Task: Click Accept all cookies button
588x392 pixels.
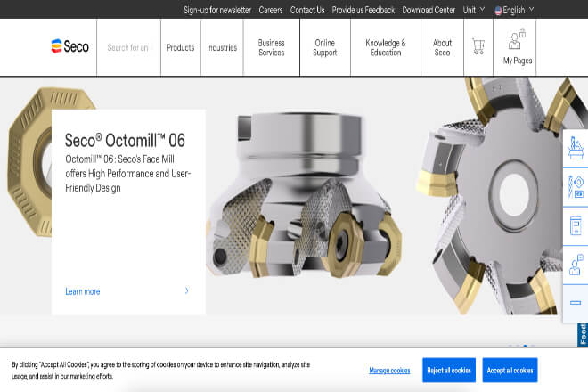Action: pos(510,371)
